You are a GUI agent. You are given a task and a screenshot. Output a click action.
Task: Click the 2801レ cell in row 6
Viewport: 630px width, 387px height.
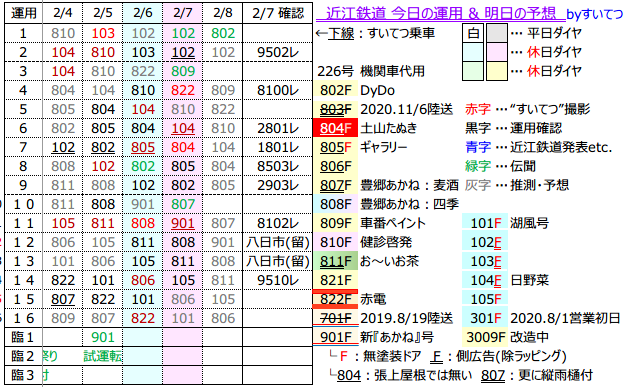click(278, 129)
